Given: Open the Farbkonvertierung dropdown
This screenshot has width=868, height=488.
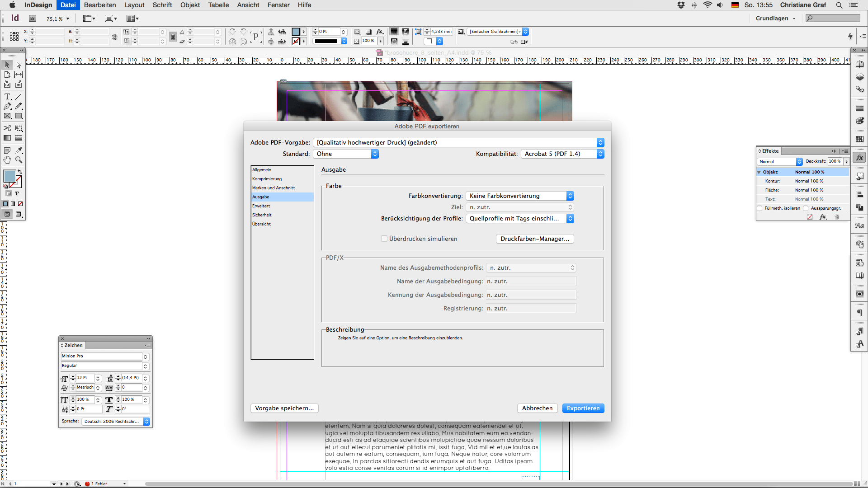Looking at the screenshot, I should click(x=520, y=196).
